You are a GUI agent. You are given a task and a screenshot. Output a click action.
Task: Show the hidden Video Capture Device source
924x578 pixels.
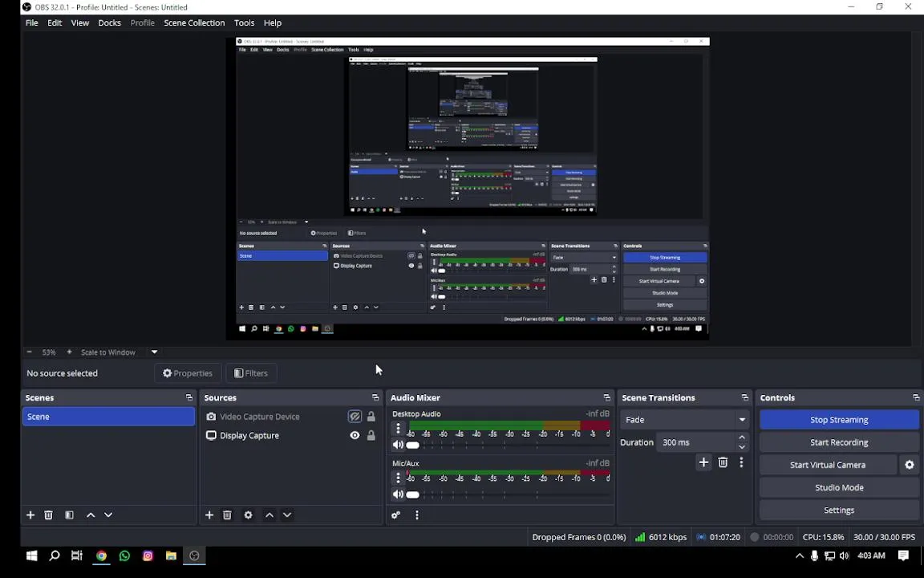[x=355, y=417]
